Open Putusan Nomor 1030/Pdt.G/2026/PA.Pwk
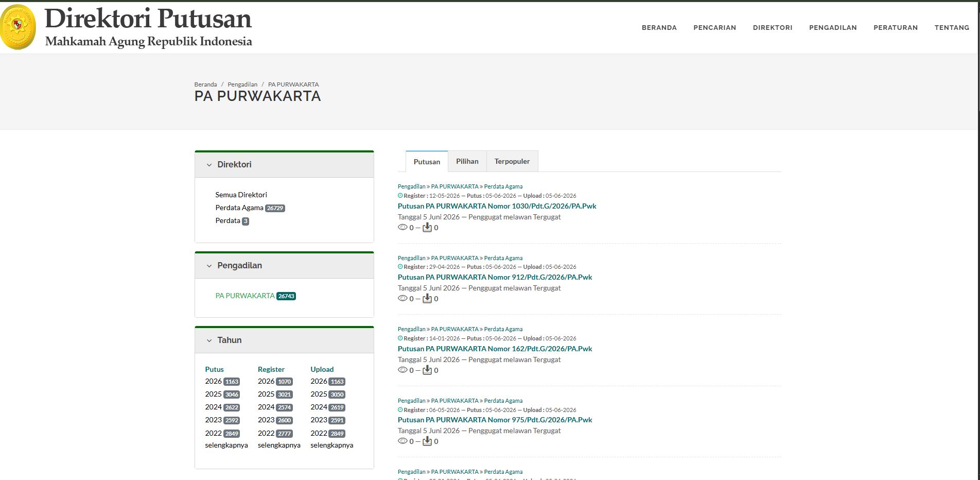Screen dimensions: 980x480 pos(497,206)
